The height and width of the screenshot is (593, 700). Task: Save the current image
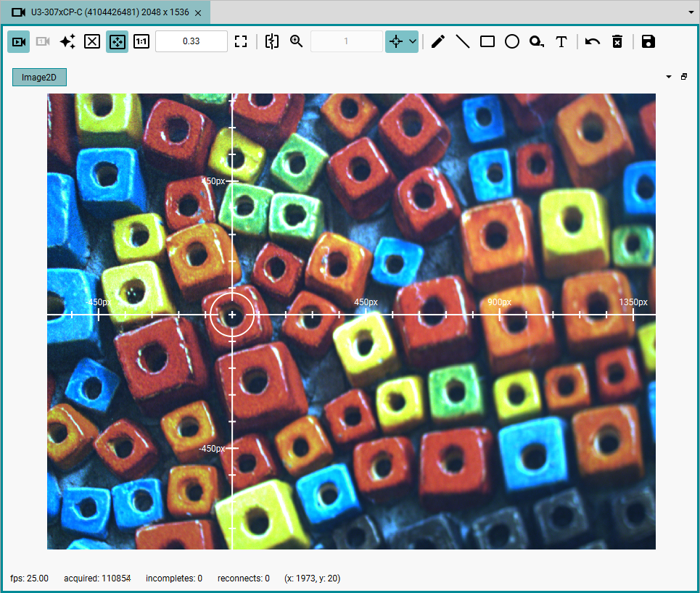[x=648, y=42]
